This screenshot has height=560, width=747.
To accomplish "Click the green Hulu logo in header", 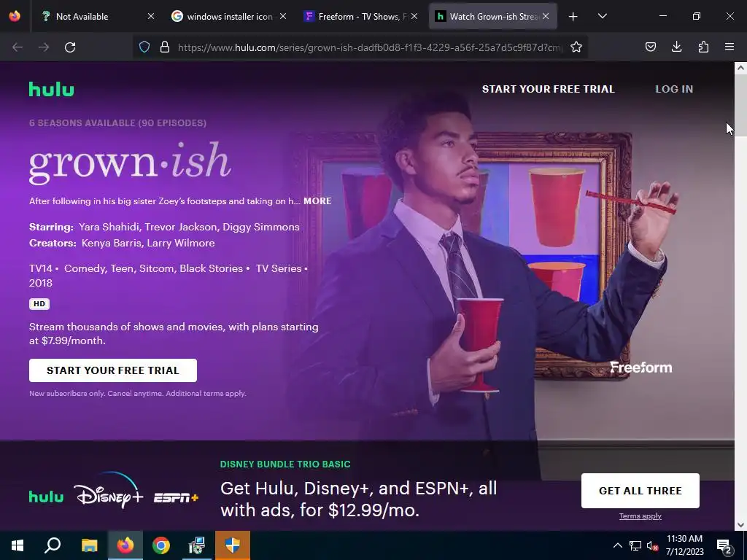I will pyautogui.click(x=52, y=89).
